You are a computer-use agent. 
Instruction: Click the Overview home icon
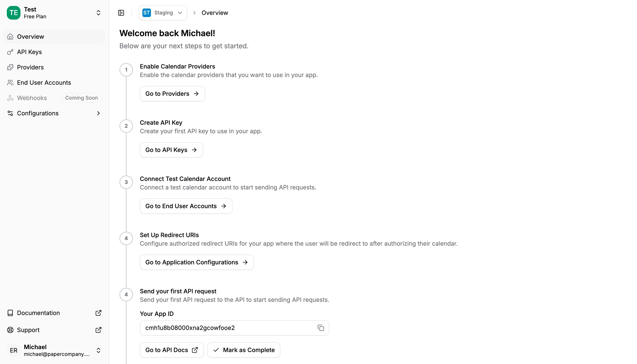click(x=10, y=37)
